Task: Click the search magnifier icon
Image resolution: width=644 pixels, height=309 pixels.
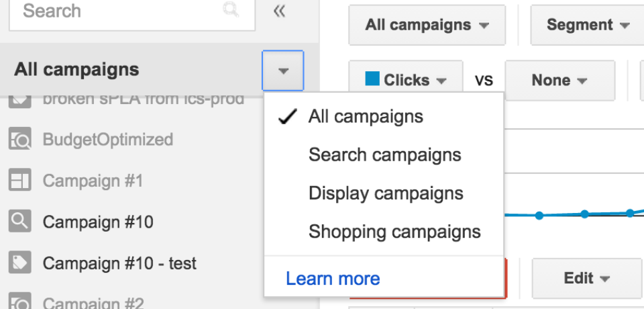Action: coord(231,10)
